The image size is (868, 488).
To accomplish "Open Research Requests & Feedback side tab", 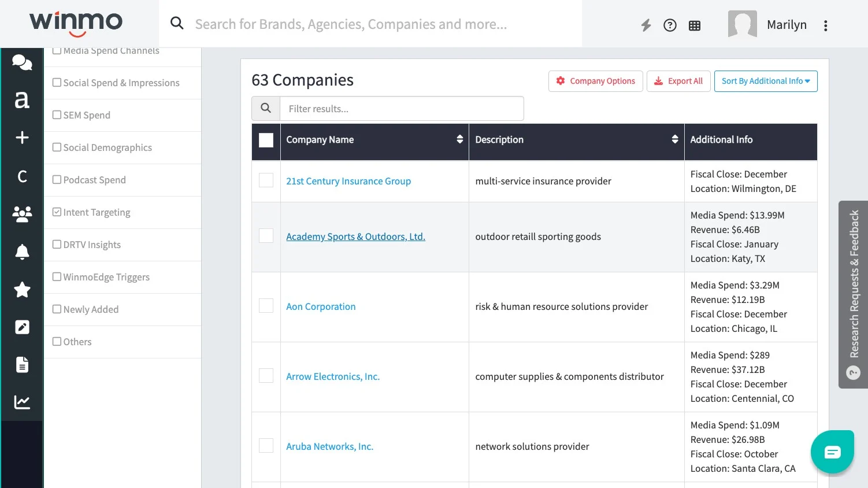I will coord(853,294).
